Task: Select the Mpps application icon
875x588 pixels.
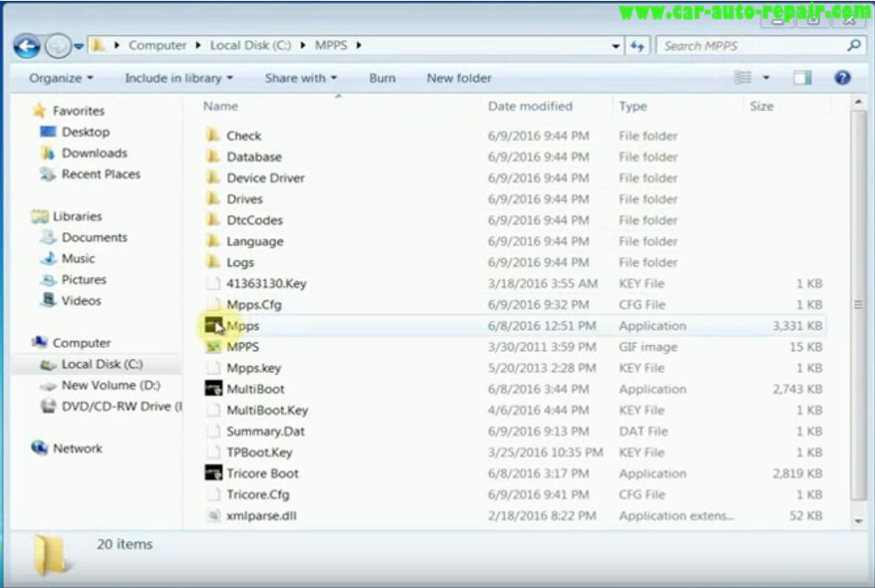Action: tap(213, 325)
